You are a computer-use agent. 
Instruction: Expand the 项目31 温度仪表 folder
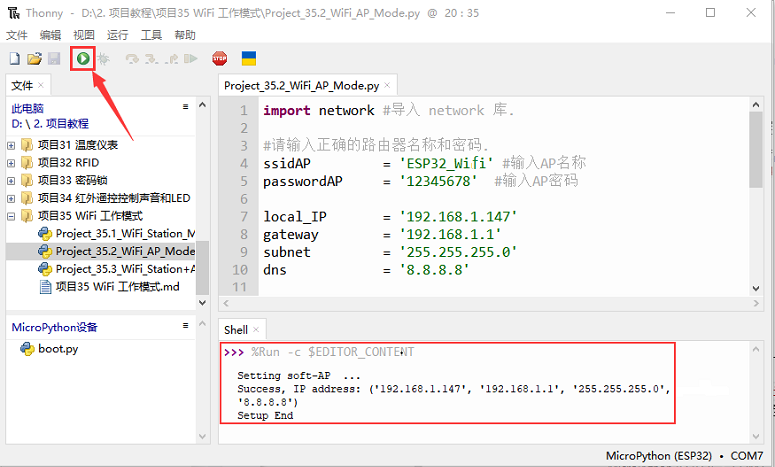click(12, 145)
